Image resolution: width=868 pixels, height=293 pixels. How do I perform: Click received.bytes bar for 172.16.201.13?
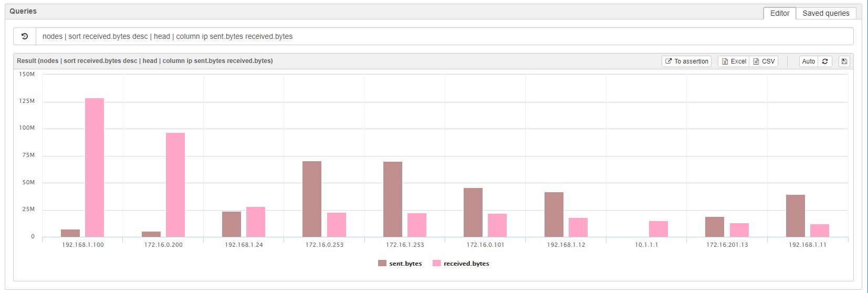tap(739, 230)
